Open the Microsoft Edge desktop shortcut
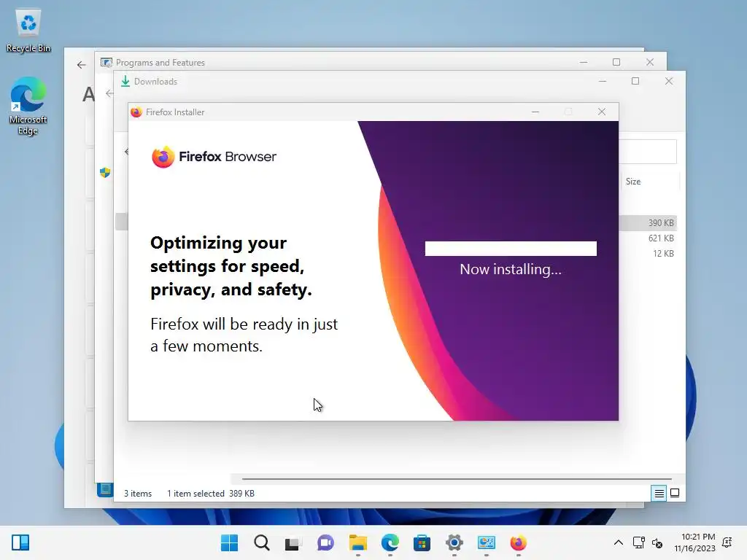This screenshot has width=747, height=560. [28, 106]
